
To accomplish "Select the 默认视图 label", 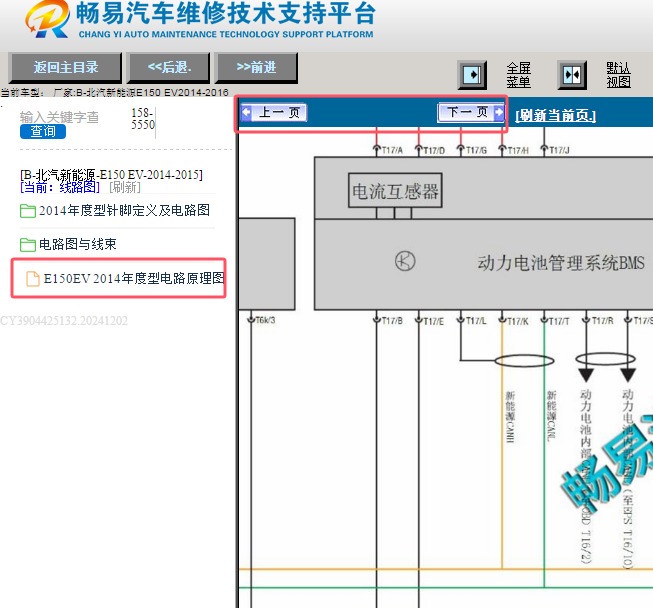I will pos(618,75).
